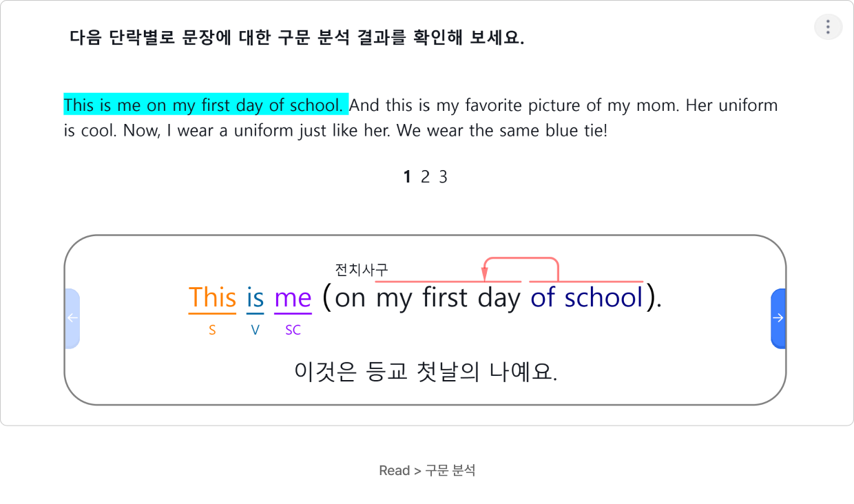Select paragraph page 1
This screenshot has height=504, width=854.
(407, 177)
